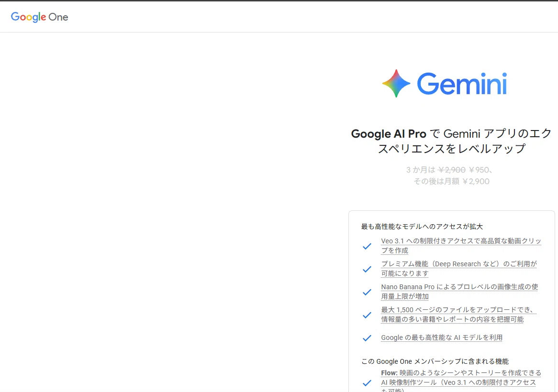The height and width of the screenshot is (392, 558).
Task: Open the Flow AI video tool description
Action: 461,381
